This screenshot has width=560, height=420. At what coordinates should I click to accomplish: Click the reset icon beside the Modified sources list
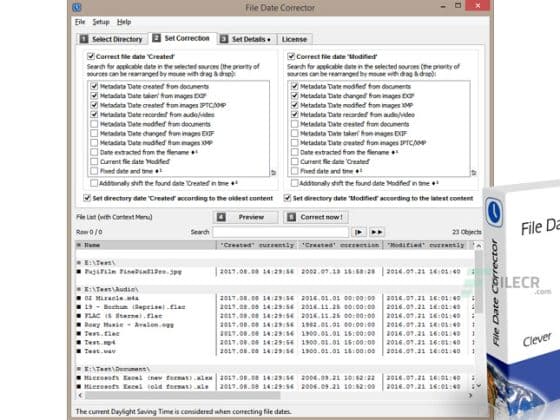point(474,173)
